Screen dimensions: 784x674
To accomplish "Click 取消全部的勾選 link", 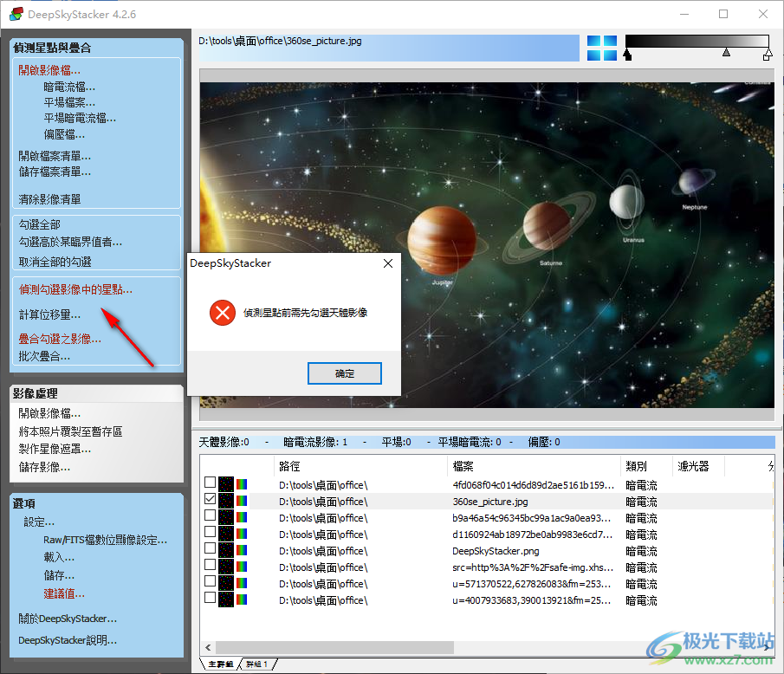I will coord(55,262).
